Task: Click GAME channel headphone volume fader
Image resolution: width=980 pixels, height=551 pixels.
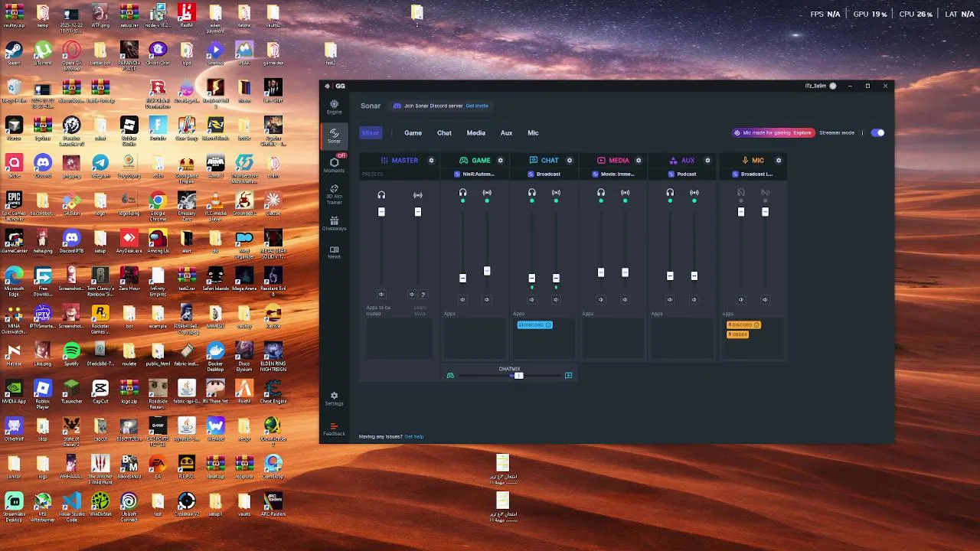Action: pos(462,279)
